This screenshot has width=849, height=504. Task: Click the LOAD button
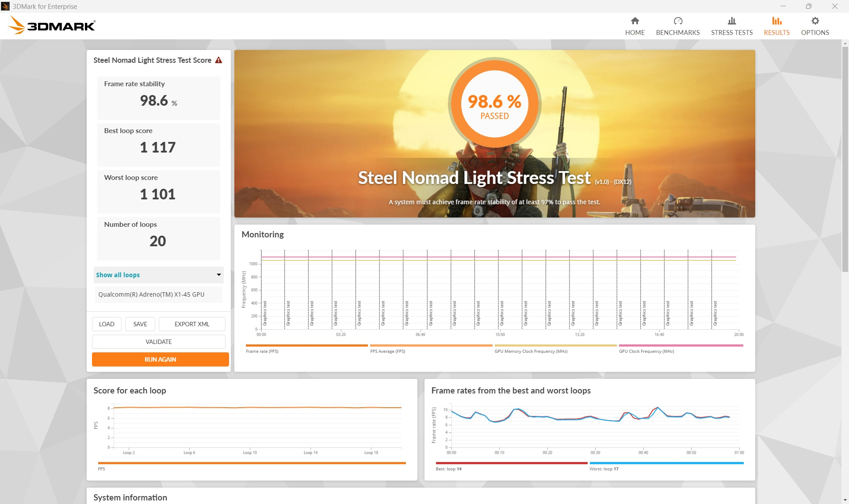click(107, 324)
